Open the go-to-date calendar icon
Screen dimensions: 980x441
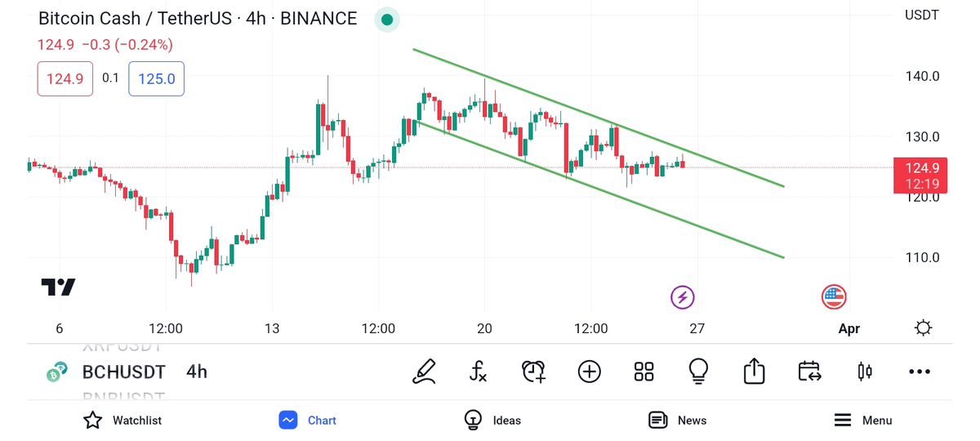(809, 372)
